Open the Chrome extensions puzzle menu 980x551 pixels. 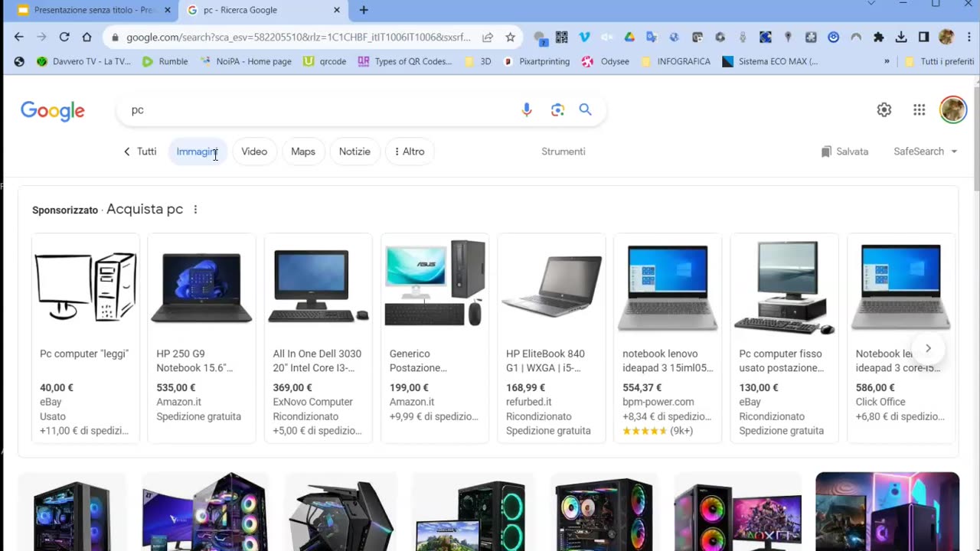(879, 37)
